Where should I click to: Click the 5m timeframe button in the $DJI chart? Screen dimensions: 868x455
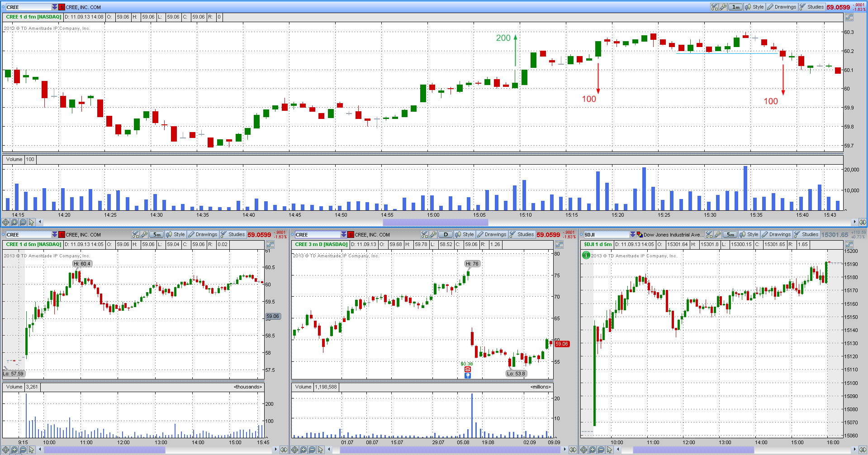pos(730,234)
